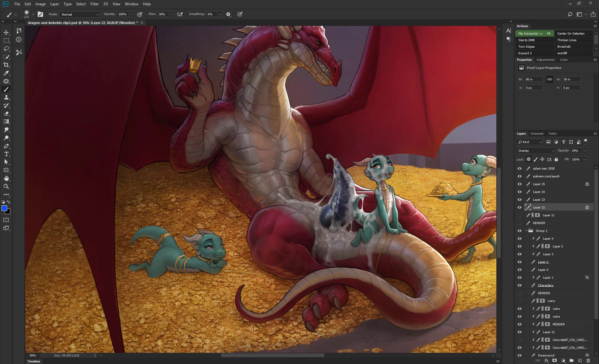599x364 pixels.
Task: Hide Group 1 layer group
Action: point(519,231)
